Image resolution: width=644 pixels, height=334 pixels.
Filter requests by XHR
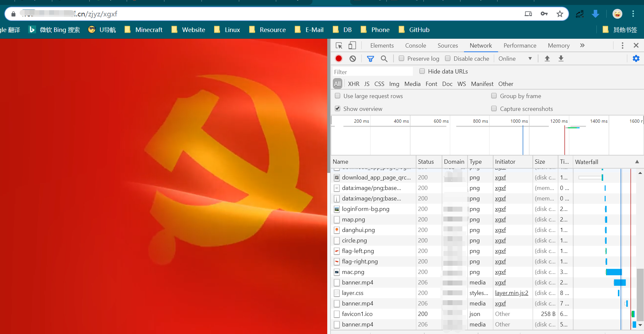[353, 84]
